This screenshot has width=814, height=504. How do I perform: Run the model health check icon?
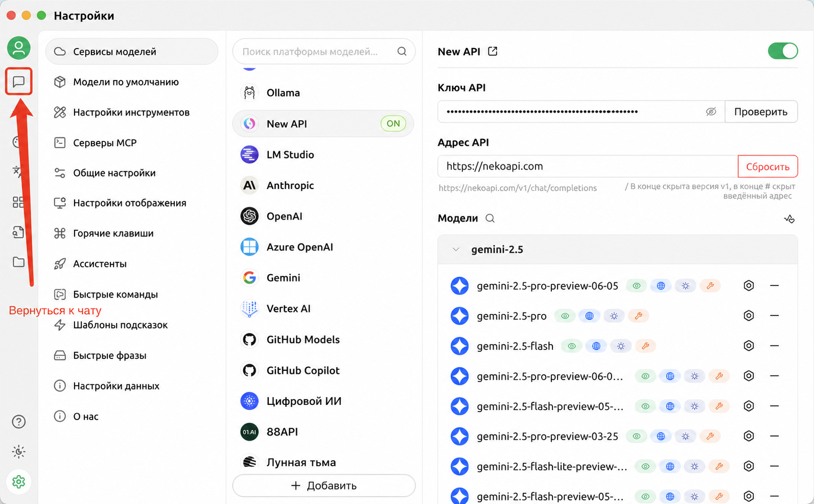click(x=789, y=219)
